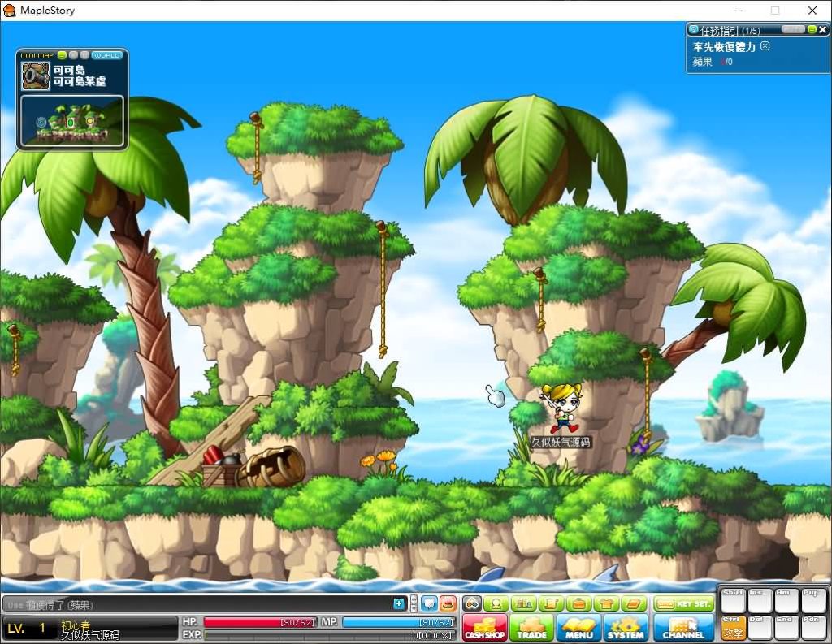Click the yellow NPC marker on minimap
832x644 pixels.
pyautogui.click(x=89, y=121)
